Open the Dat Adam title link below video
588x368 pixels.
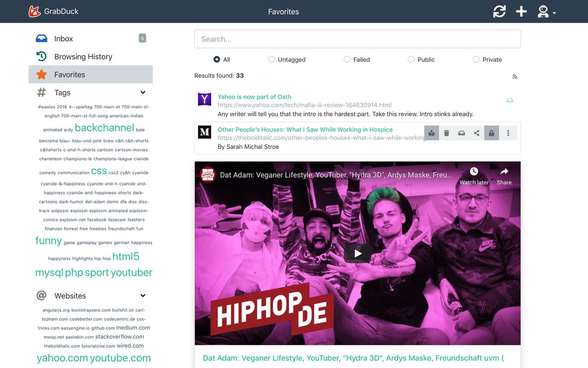353,358
